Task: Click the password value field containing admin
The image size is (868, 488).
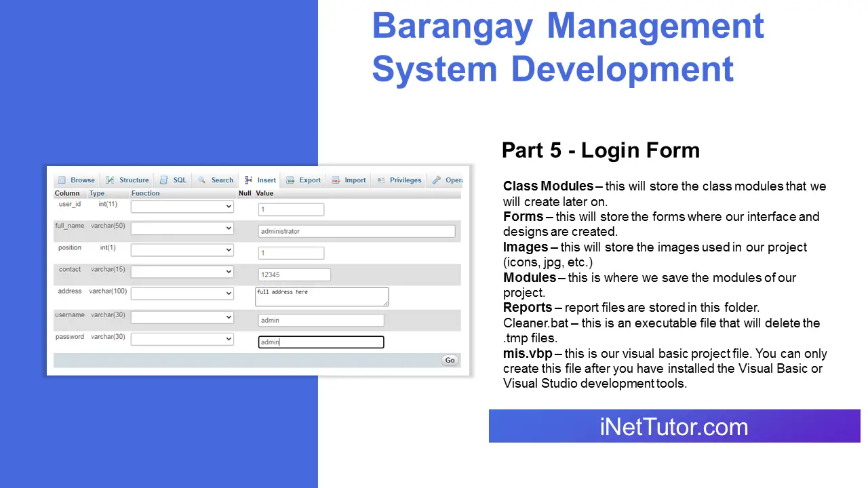Action: (x=321, y=342)
